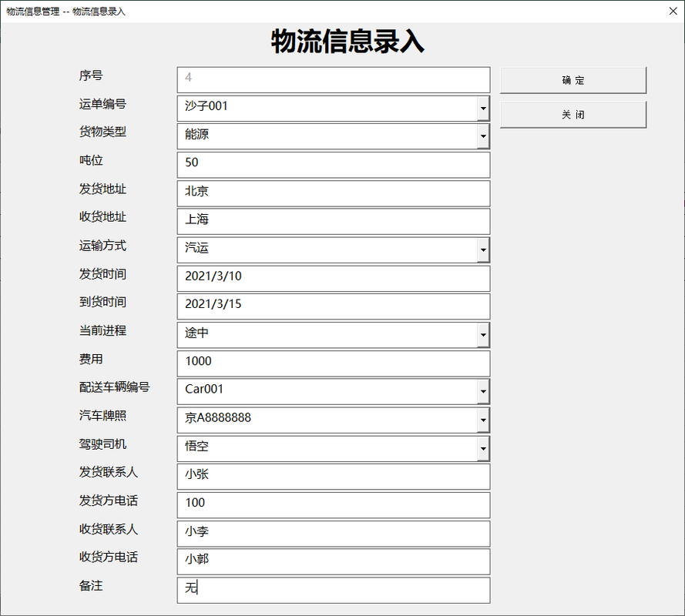This screenshot has width=685, height=616.
Task: Expand the 货物类型 combo box
Action: pyautogui.click(x=484, y=136)
